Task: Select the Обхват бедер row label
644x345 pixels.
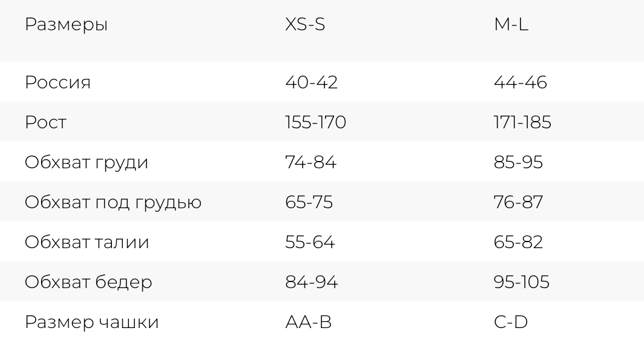Action: (88, 282)
